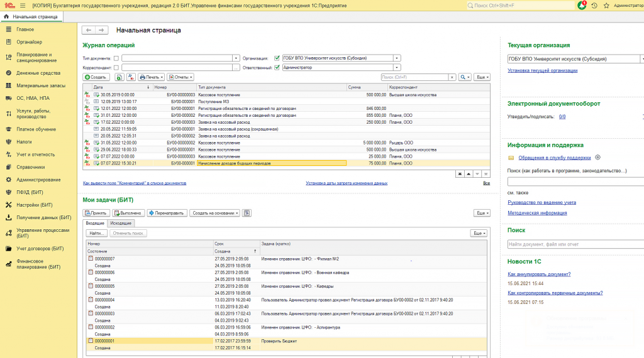Screen dimensions: 644x358
Task: Switch to Исходящие tab
Action: 121,224
